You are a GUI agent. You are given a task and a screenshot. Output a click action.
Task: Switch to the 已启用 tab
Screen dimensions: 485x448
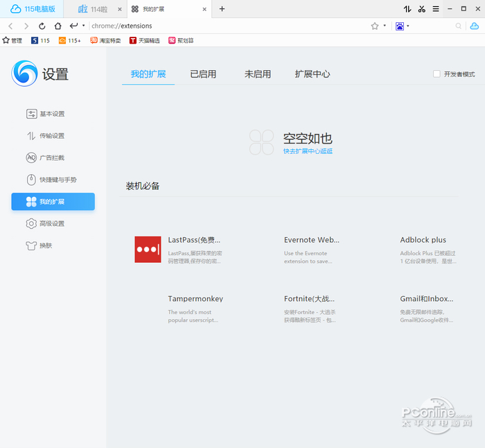click(x=203, y=74)
